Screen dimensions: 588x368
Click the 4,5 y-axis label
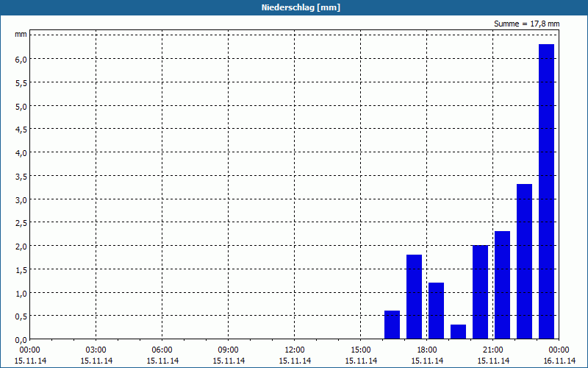(21, 130)
